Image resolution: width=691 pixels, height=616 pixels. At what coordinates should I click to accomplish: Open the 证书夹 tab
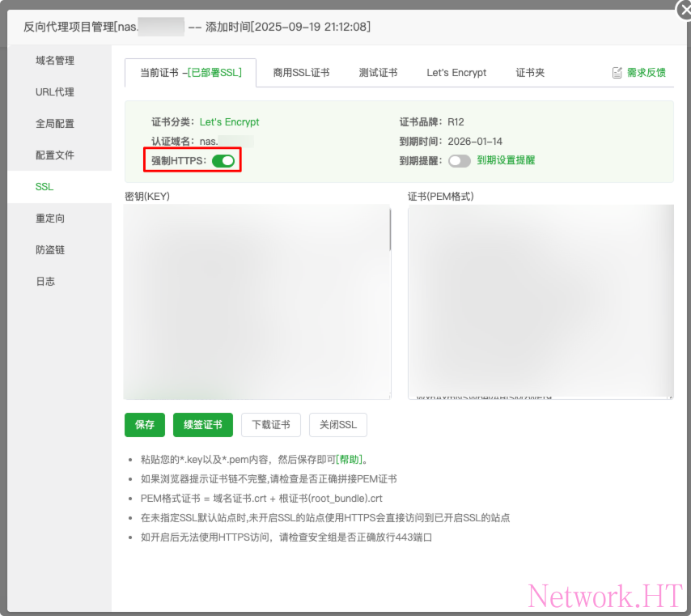(x=530, y=73)
